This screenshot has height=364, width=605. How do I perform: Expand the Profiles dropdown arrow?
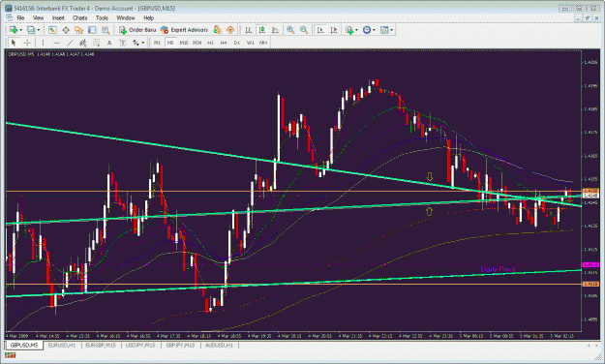point(38,30)
